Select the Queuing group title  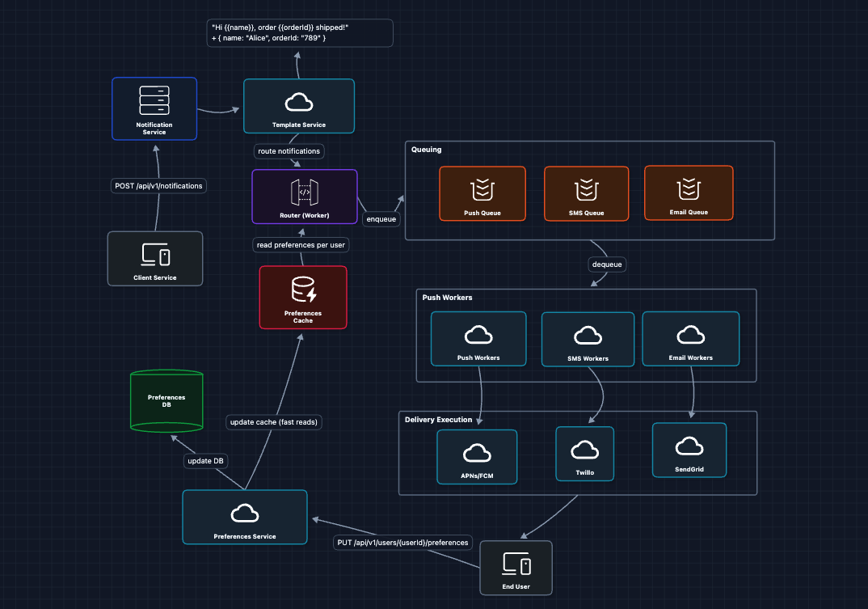tap(427, 150)
